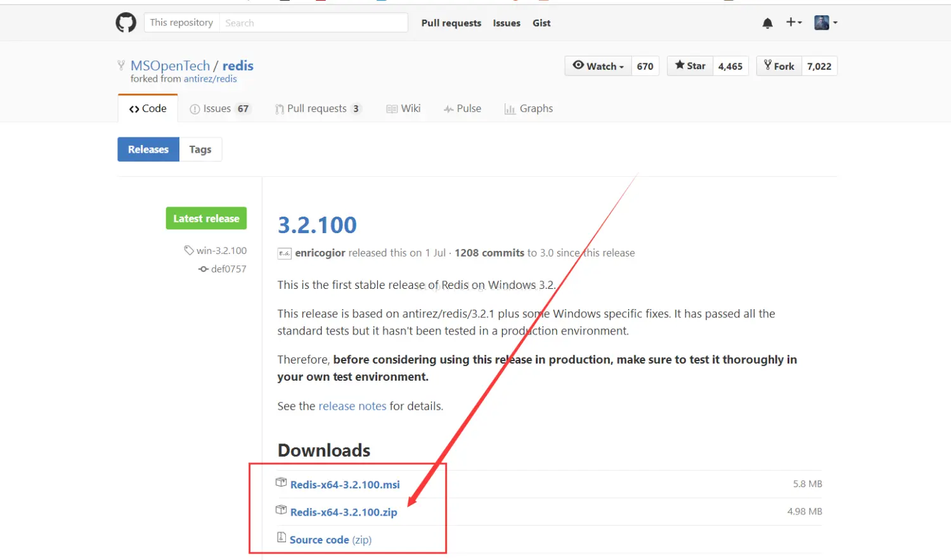Click the 4,465 stargazers count

pyautogui.click(x=730, y=66)
